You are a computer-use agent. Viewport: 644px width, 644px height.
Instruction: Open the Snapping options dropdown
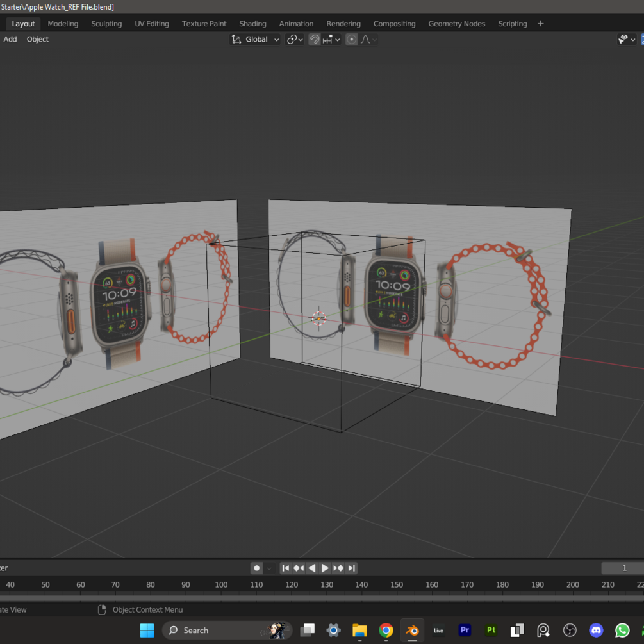pos(331,40)
